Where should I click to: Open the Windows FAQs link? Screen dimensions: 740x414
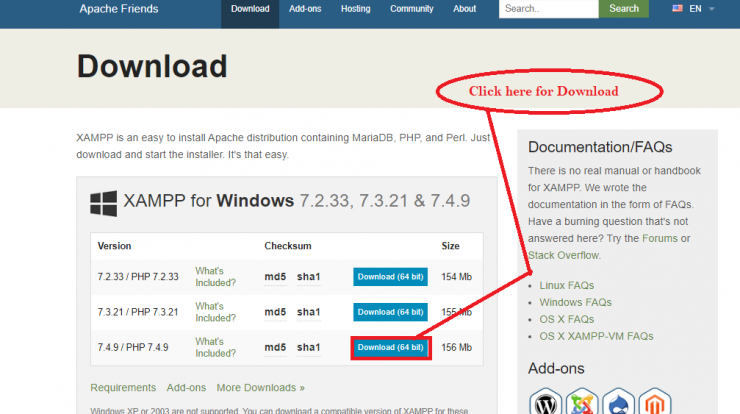(x=575, y=303)
